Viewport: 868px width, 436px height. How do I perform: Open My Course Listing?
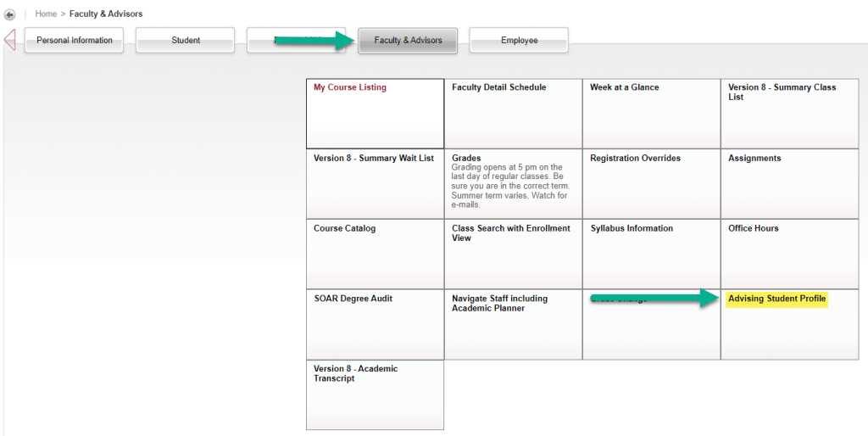(x=349, y=87)
